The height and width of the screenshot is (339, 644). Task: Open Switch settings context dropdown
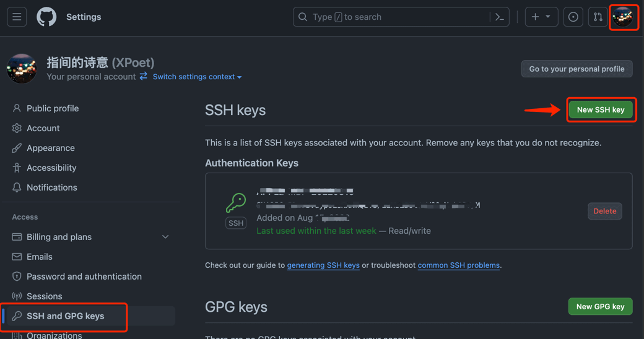[x=197, y=77]
